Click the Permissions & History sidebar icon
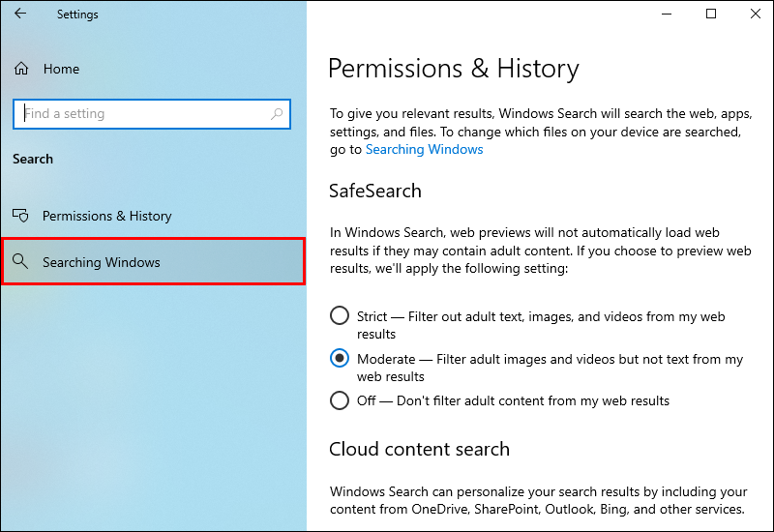 [22, 216]
